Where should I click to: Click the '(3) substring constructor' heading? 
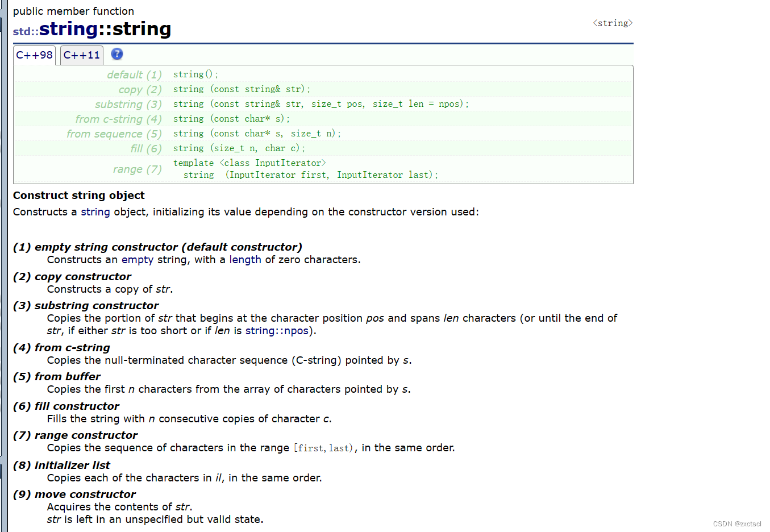tap(86, 306)
